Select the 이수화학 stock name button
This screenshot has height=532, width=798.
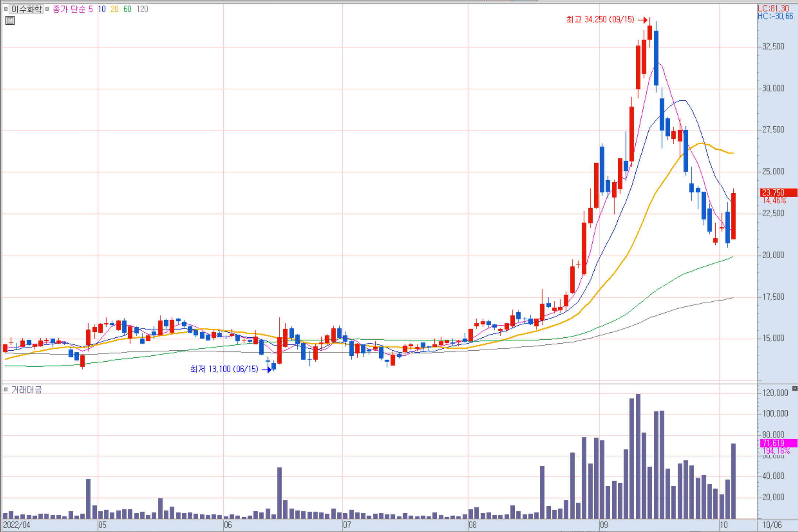[26, 9]
